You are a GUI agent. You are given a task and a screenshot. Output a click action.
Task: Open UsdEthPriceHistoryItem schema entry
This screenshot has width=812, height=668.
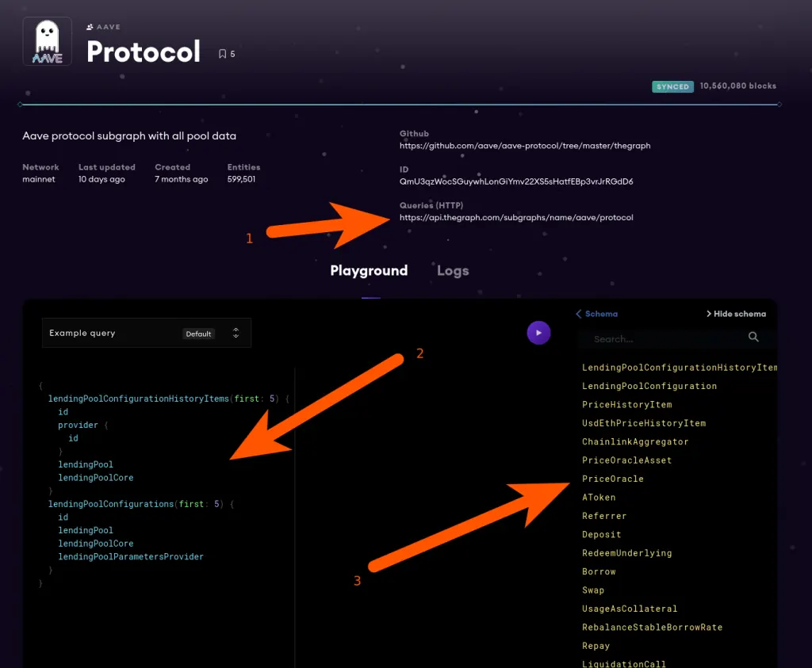(x=644, y=423)
